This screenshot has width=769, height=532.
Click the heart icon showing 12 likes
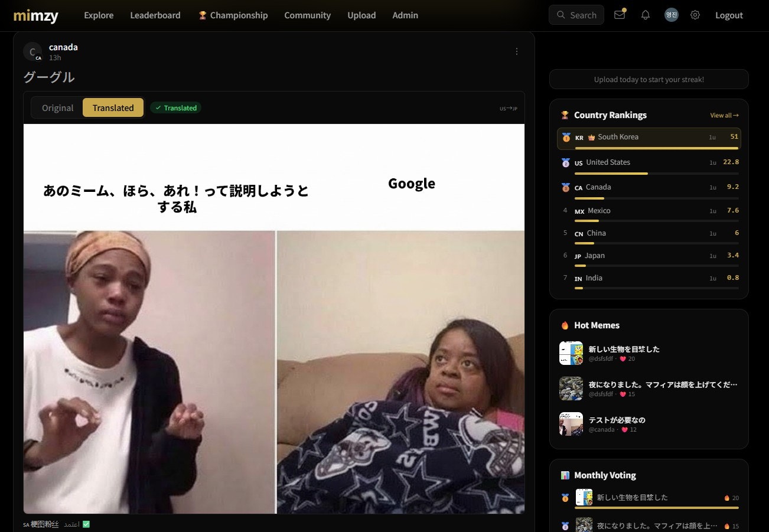(624, 430)
